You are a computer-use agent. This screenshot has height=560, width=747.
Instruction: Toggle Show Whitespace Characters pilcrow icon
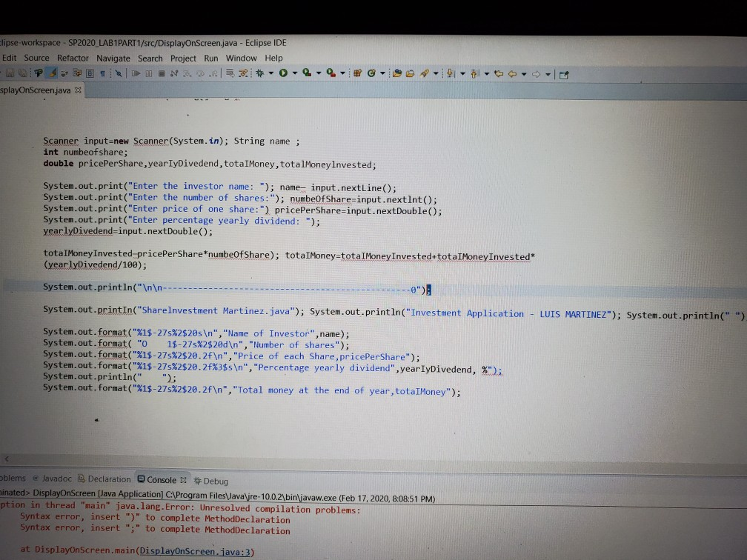pyautogui.click(x=102, y=74)
